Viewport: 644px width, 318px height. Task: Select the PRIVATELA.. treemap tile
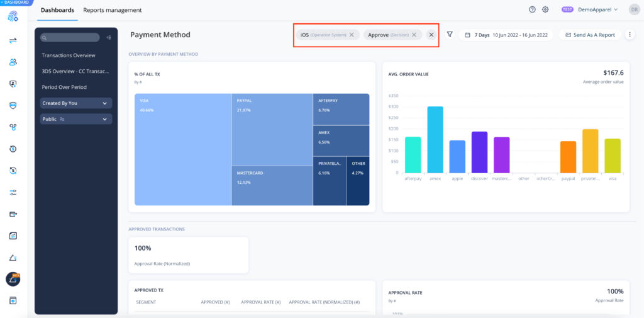point(330,181)
